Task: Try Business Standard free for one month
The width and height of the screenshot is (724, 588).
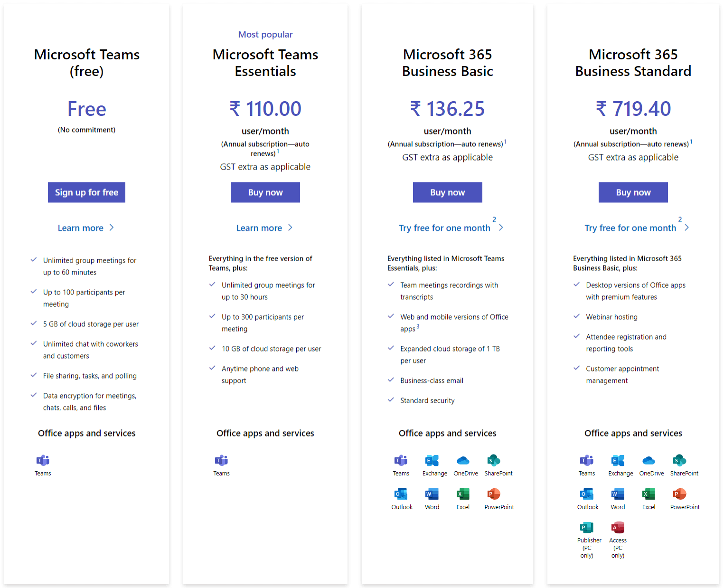Action: tap(630, 228)
